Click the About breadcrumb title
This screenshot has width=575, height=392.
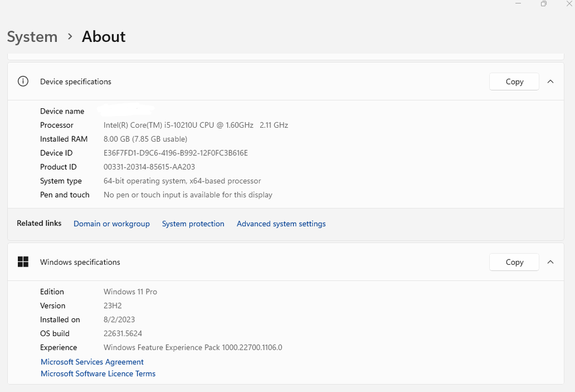(x=104, y=37)
